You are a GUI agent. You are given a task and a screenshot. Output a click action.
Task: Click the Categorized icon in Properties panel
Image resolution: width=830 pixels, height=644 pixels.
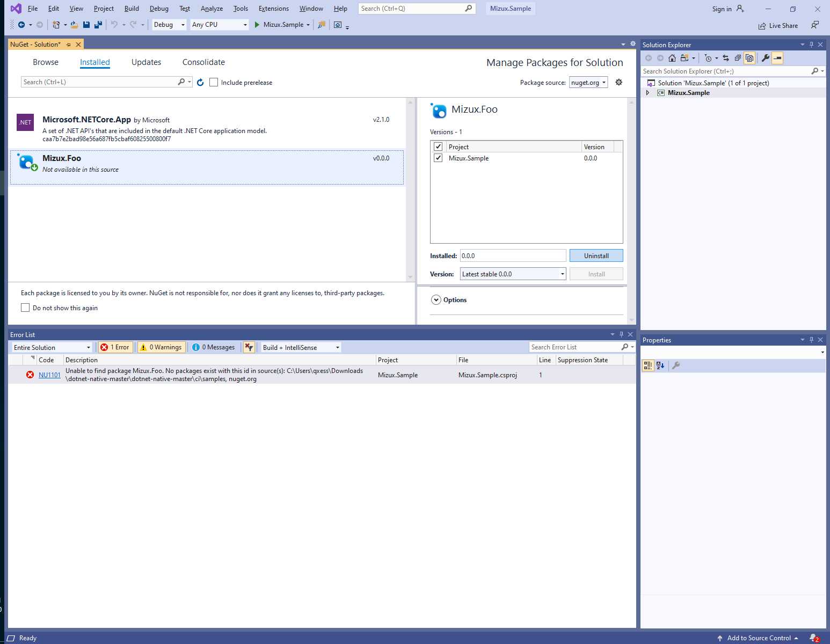click(x=648, y=365)
